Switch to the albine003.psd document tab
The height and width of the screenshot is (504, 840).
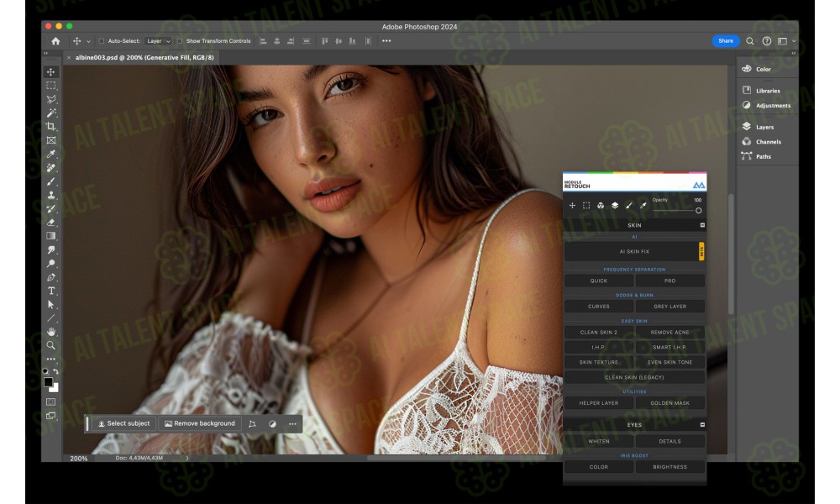(144, 57)
